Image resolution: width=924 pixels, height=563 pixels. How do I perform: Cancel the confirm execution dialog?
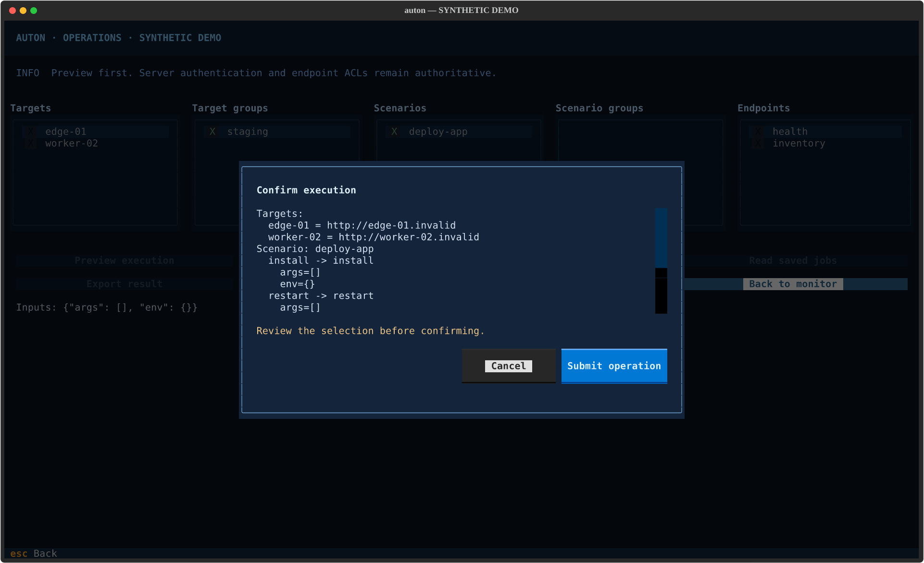click(509, 366)
